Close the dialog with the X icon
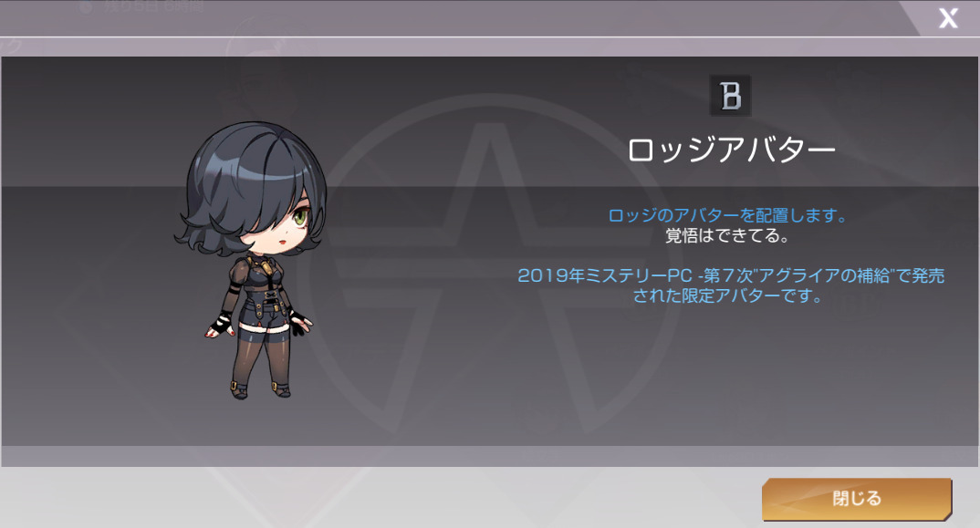The image size is (980, 528). click(948, 18)
